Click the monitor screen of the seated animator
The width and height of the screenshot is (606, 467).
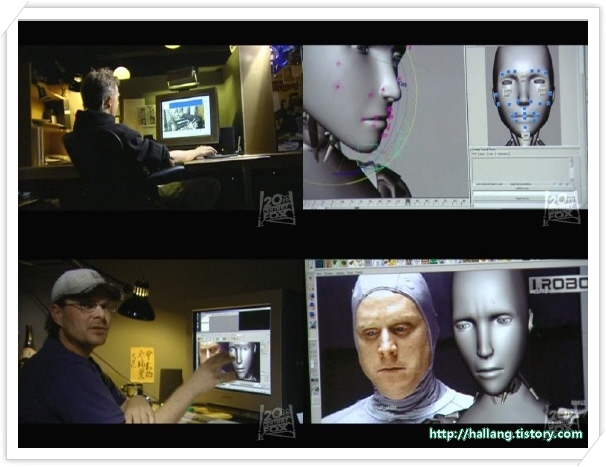point(186,116)
